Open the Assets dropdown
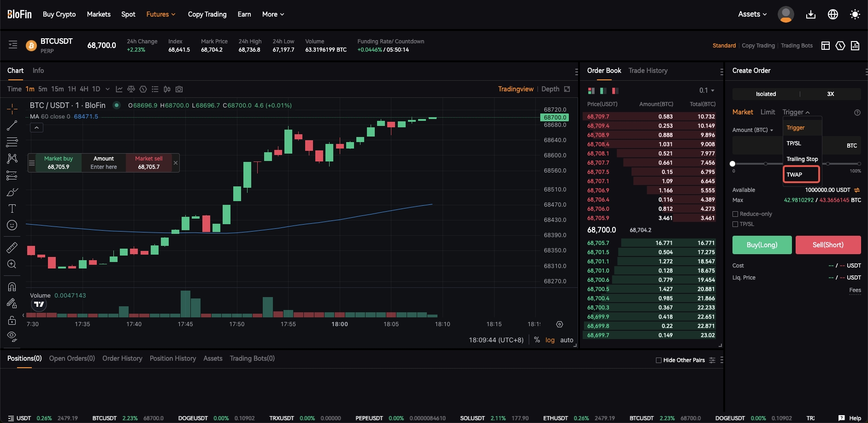This screenshot has height=423, width=868. [x=752, y=14]
